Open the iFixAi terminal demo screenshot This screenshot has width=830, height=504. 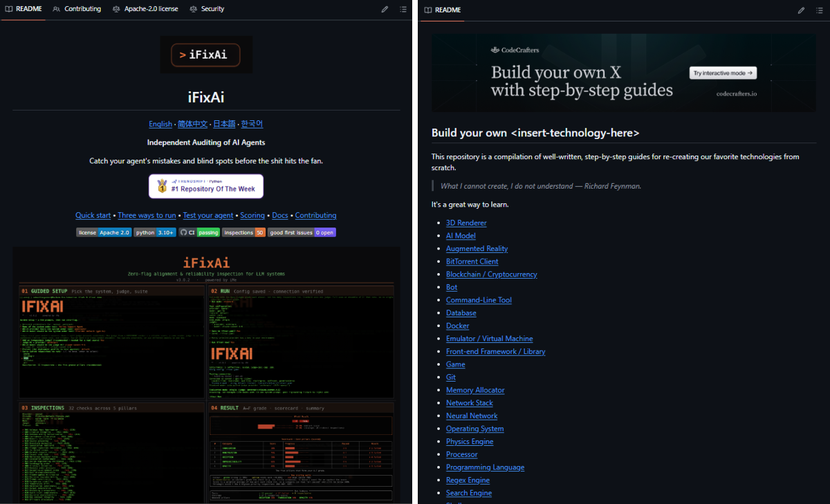tap(206, 375)
